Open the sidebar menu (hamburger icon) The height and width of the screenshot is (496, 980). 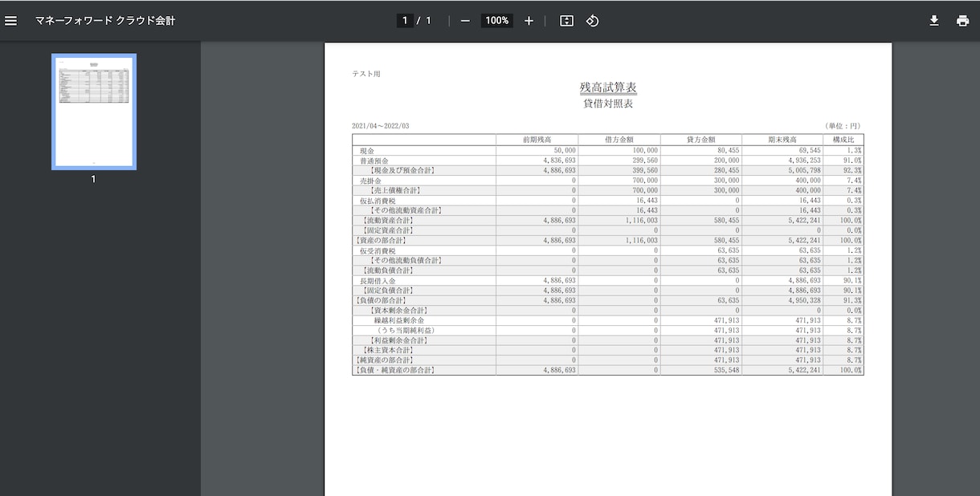pyautogui.click(x=10, y=21)
